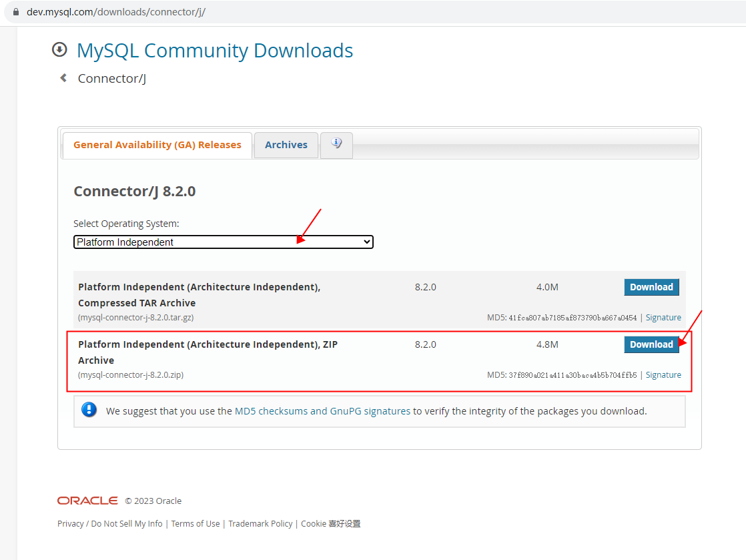Open the information icon tab
Screen dimensions: 746x560
click(336, 144)
